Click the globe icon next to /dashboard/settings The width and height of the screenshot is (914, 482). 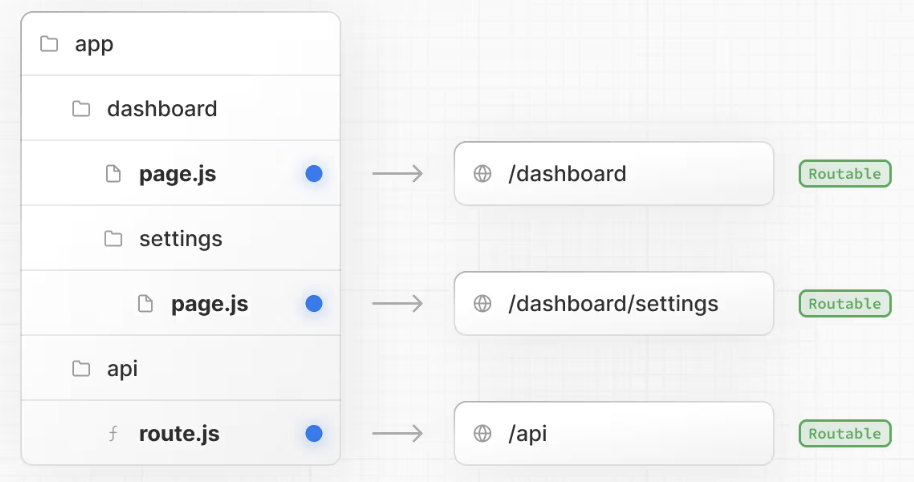pyautogui.click(x=482, y=304)
